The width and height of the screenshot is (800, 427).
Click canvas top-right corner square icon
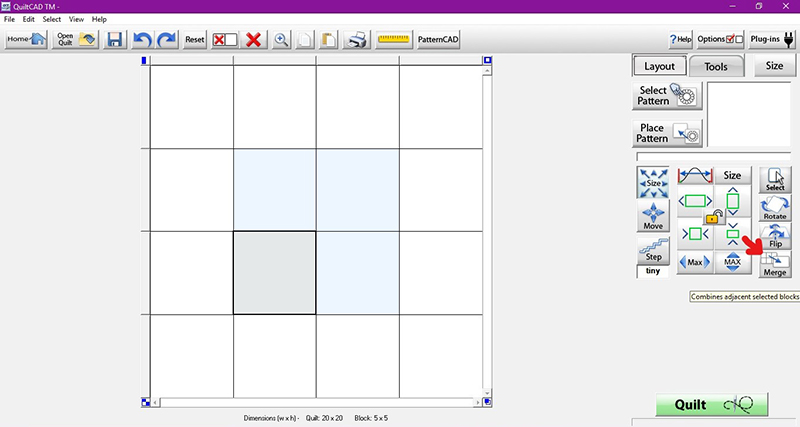tap(487, 60)
